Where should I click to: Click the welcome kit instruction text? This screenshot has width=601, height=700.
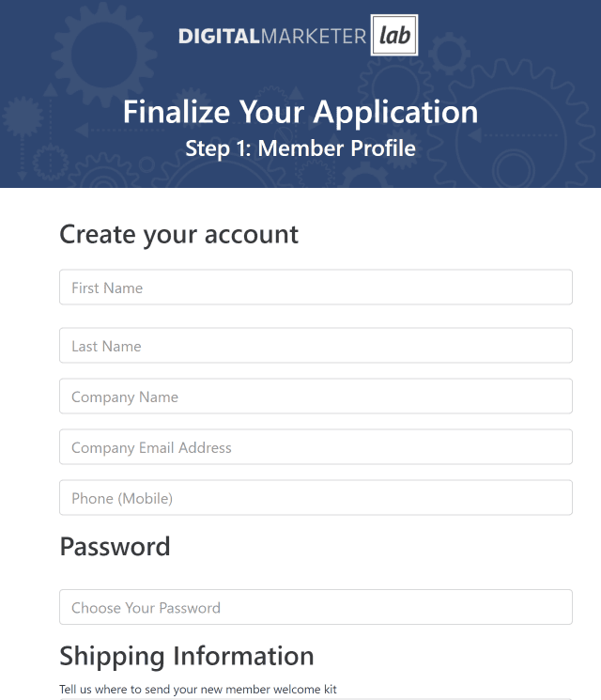tap(198, 690)
